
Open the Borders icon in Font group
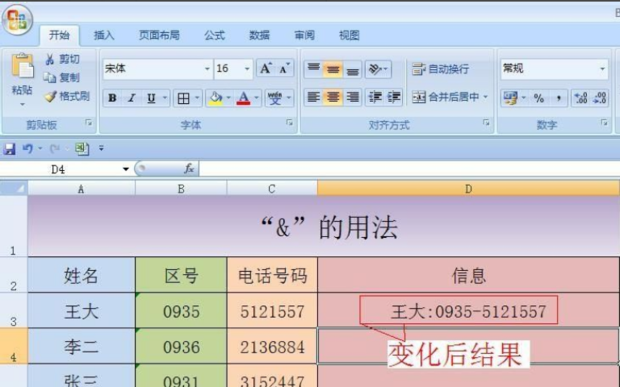pyautogui.click(x=183, y=98)
